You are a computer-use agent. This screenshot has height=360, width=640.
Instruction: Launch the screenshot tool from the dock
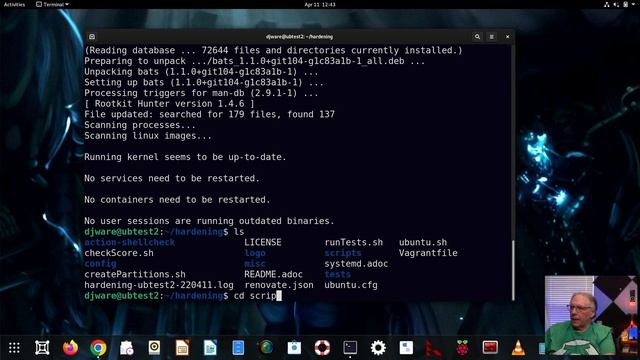(x=42, y=348)
